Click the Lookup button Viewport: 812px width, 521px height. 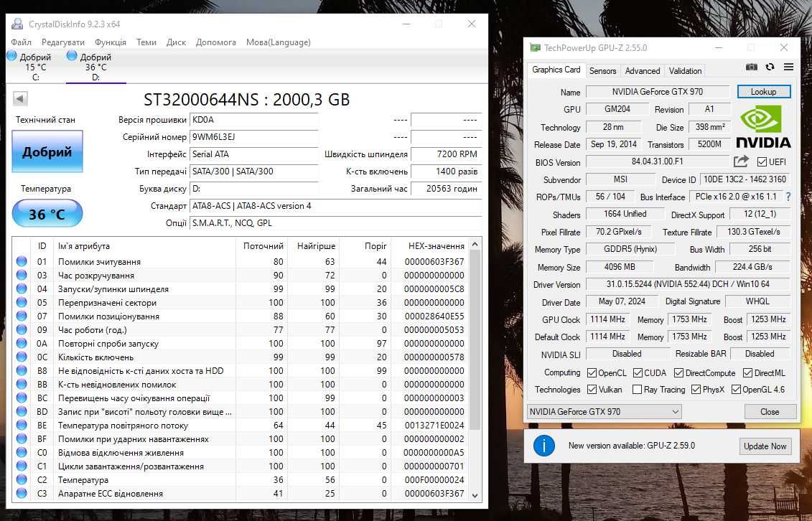(764, 92)
